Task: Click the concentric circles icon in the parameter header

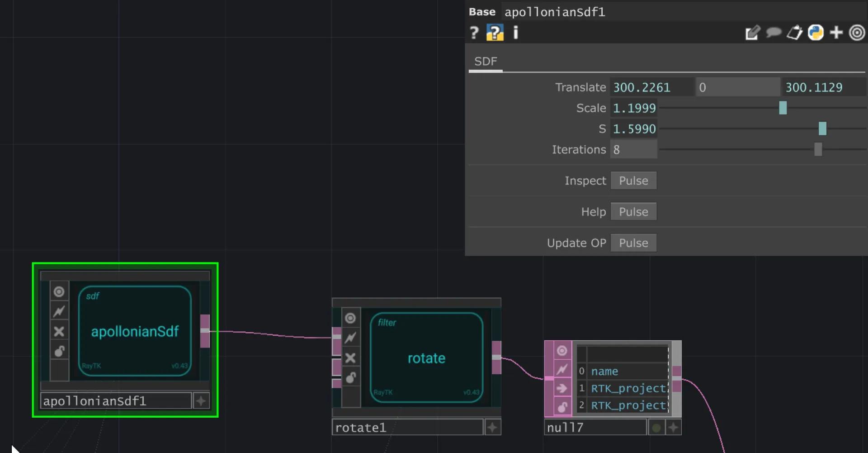Action: (857, 33)
